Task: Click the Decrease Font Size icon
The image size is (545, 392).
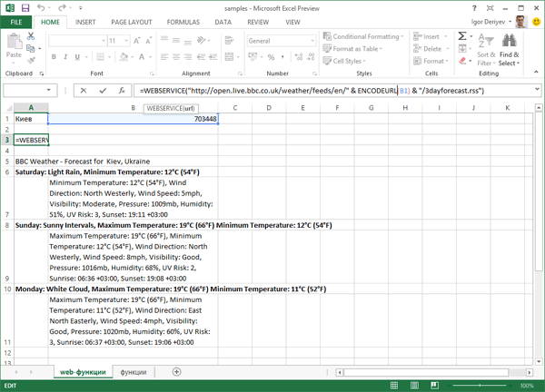Action: [148, 41]
